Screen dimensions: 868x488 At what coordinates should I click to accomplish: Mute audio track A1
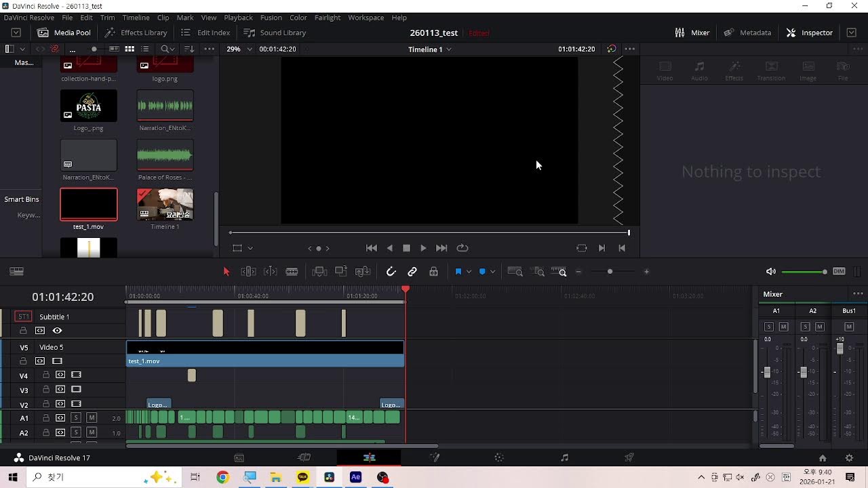92,418
